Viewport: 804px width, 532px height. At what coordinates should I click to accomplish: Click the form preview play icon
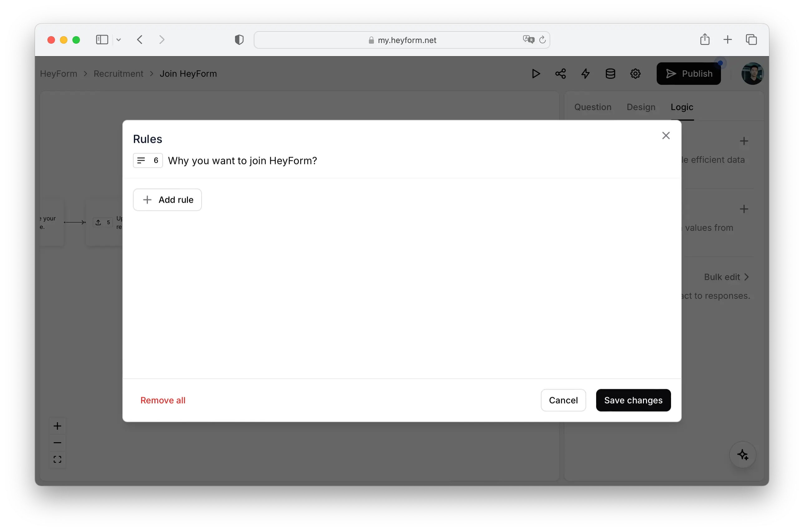(536, 74)
